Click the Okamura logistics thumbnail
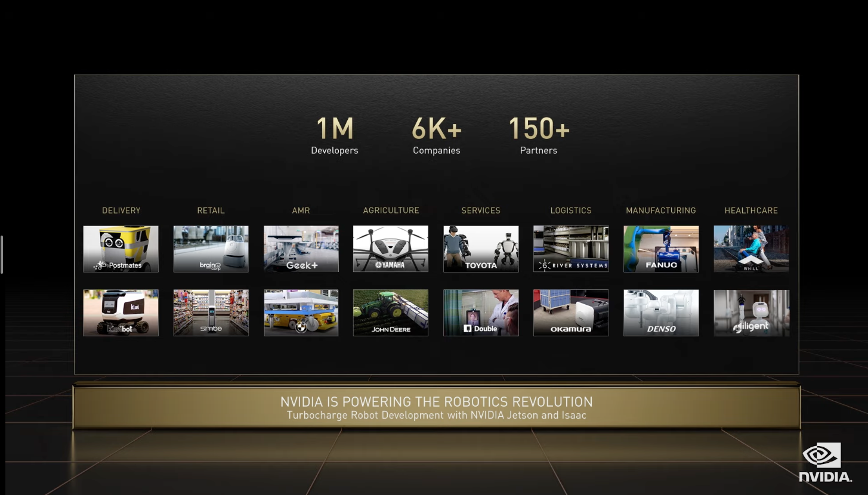This screenshot has height=495, width=868. click(x=571, y=313)
